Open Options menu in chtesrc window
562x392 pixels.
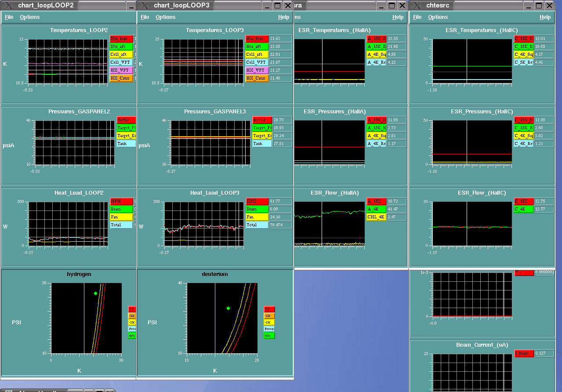(x=438, y=17)
